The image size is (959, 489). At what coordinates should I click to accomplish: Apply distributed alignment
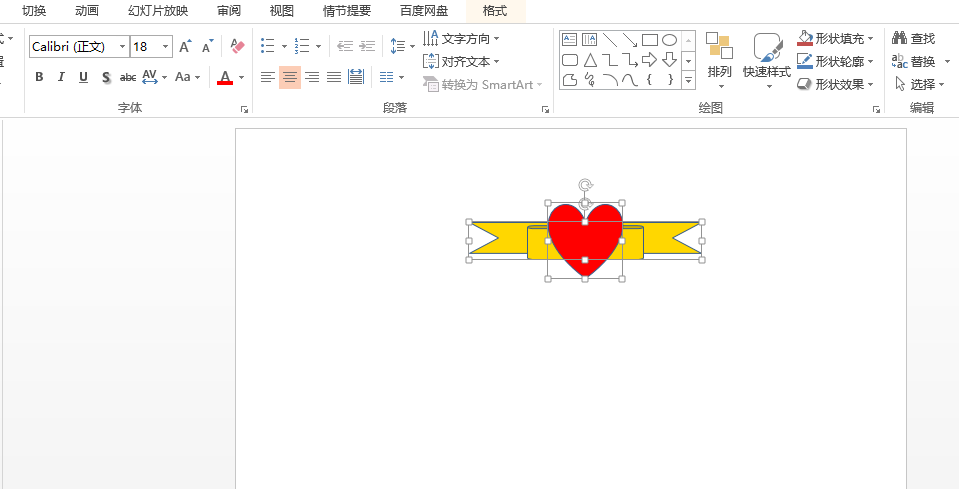click(356, 77)
